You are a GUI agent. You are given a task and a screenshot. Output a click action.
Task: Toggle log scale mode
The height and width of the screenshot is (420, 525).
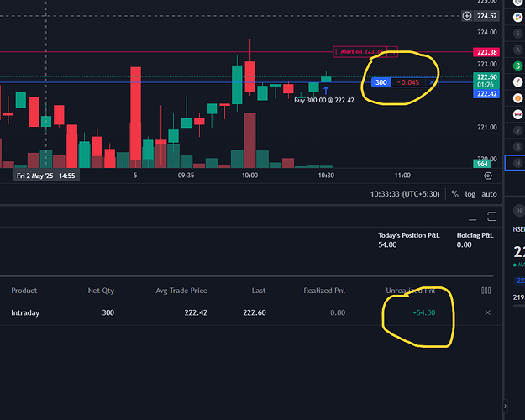470,194
